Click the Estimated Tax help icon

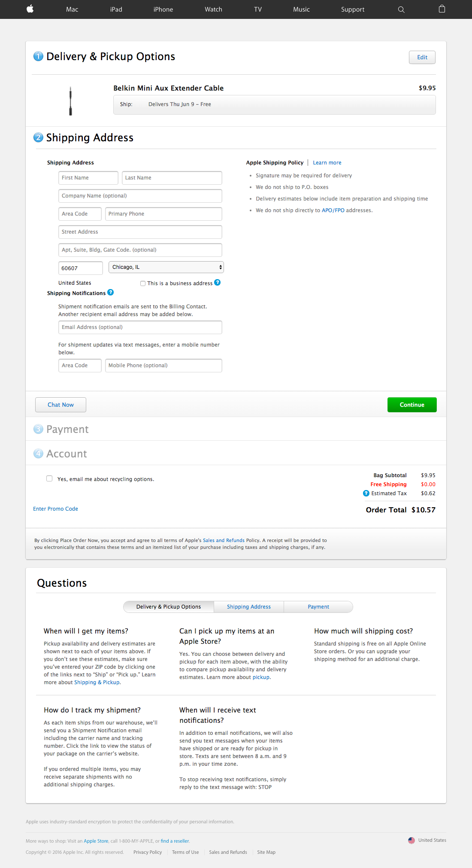(366, 493)
